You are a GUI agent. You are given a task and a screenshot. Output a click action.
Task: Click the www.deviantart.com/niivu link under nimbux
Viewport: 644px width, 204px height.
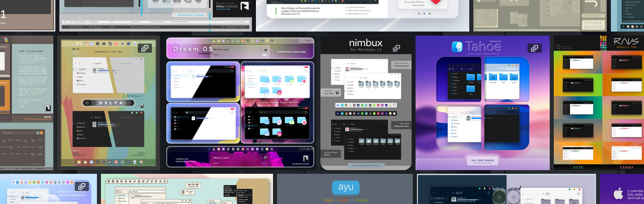(366, 165)
